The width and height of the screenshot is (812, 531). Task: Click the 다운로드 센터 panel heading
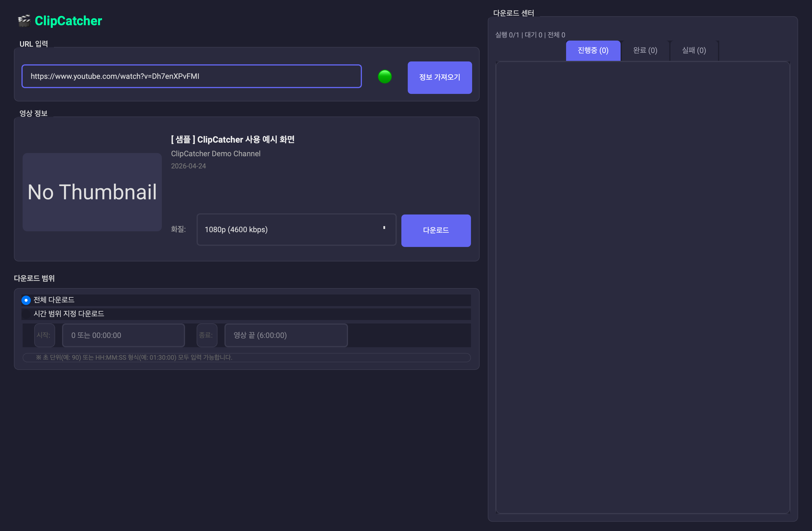[x=514, y=13]
